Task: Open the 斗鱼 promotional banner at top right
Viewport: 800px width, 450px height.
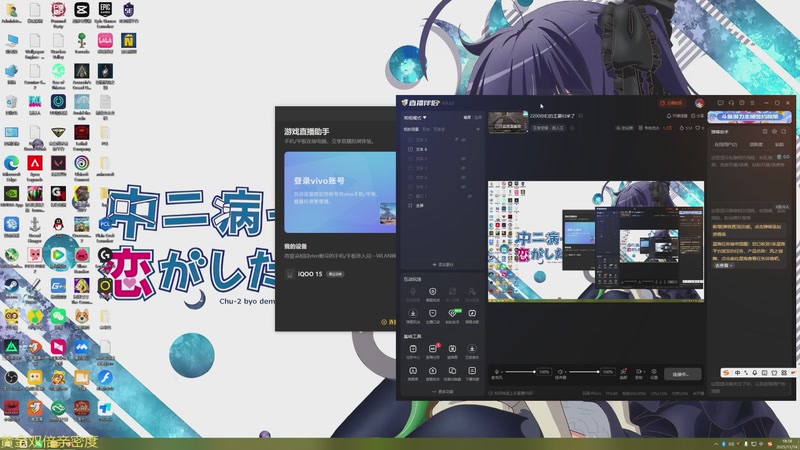Action: tap(749, 117)
